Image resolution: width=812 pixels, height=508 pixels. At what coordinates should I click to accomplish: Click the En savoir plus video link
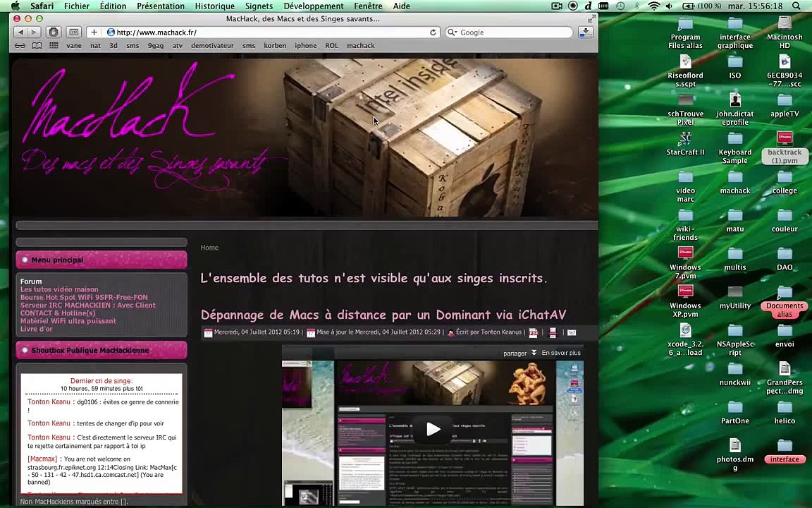(x=561, y=353)
